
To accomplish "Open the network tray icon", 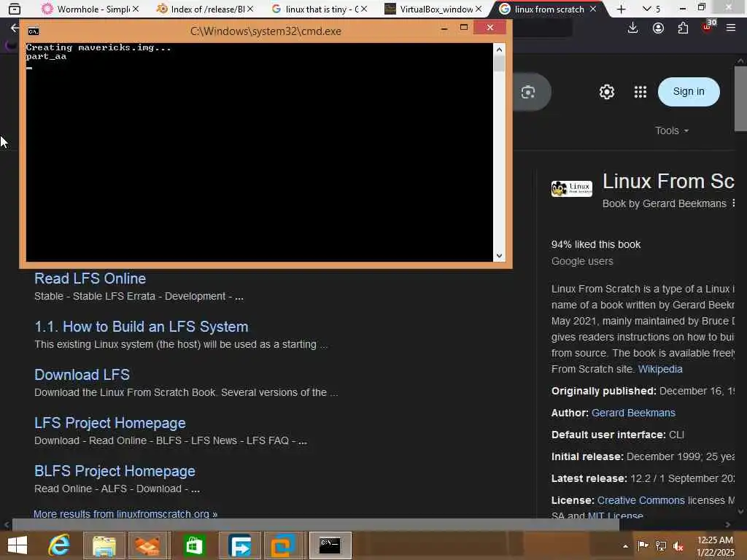I will pyautogui.click(x=660, y=546).
